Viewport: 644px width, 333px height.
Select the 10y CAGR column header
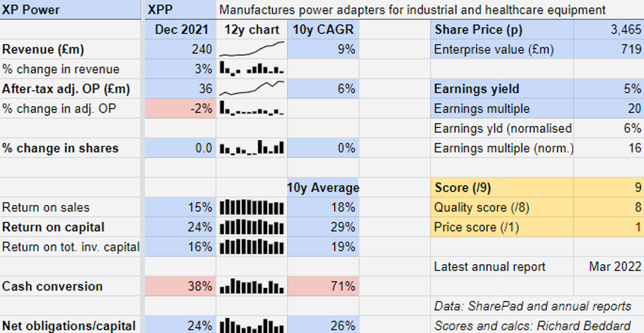coord(323,30)
